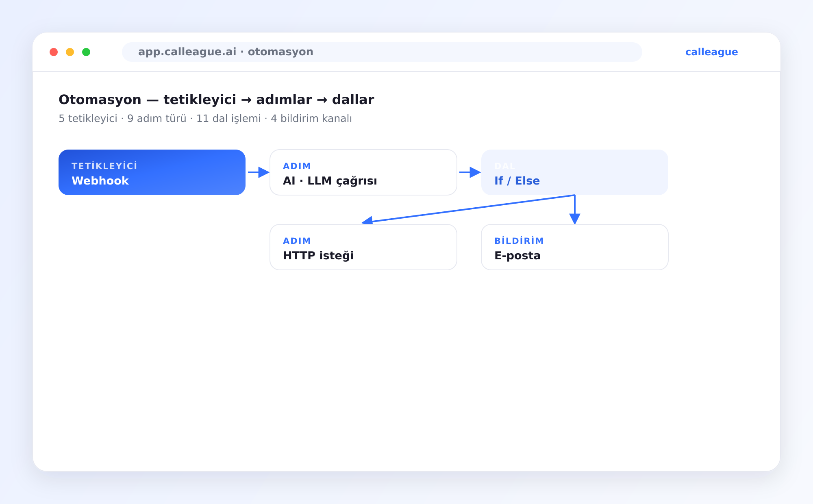Image resolution: width=813 pixels, height=504 pixels.
Task: Click the green maximize window dot
Action: (x=86, y=52)
